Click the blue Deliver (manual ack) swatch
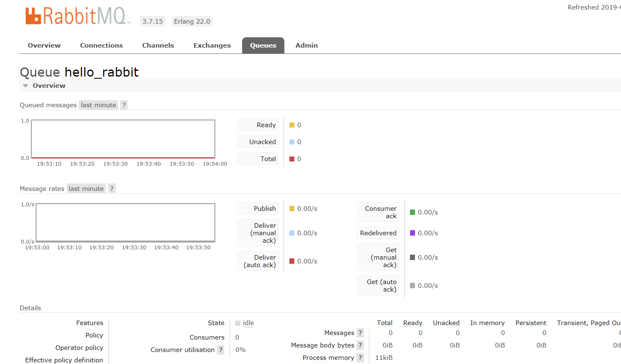This screenshot has width=621, height=364. tap(292, 233)
